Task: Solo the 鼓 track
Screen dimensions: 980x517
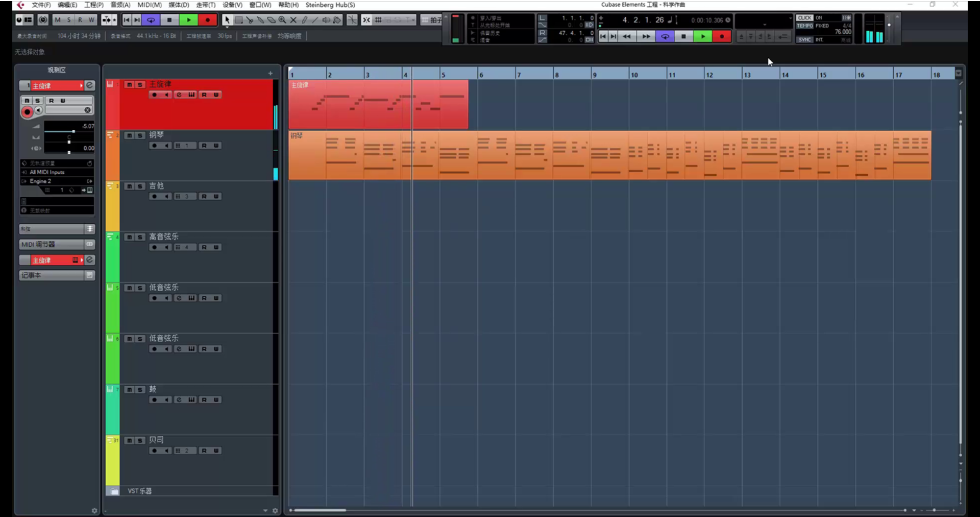Action: pos(140,390)
